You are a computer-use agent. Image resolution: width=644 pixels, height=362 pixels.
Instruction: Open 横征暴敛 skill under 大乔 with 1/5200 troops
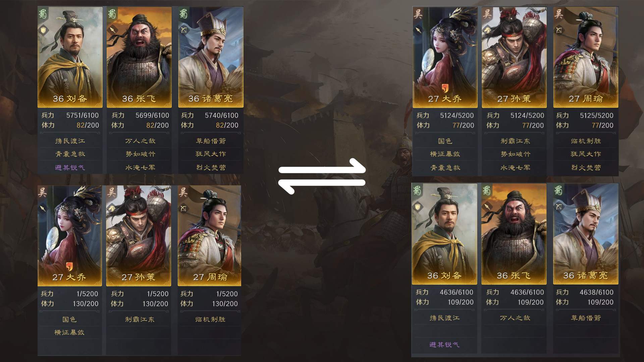[x=69, y=333]
